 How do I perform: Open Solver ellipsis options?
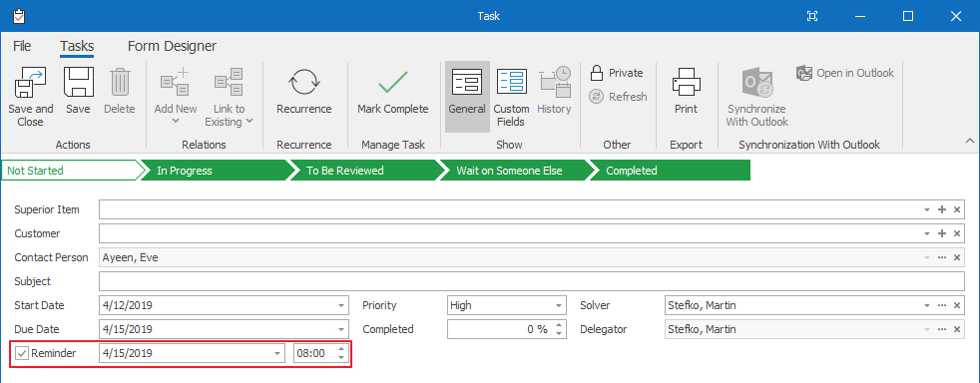pos(942,306)
